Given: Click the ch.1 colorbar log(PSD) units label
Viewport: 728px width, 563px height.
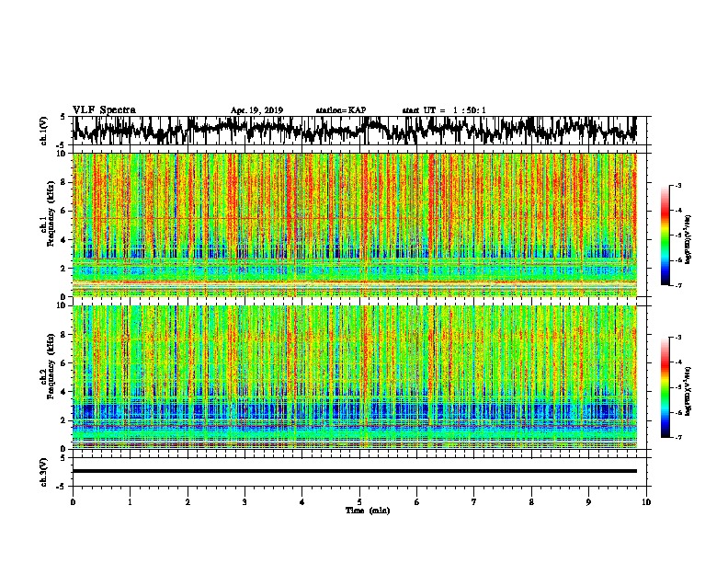Looking at the screenshot, I should tap(688, 240).
